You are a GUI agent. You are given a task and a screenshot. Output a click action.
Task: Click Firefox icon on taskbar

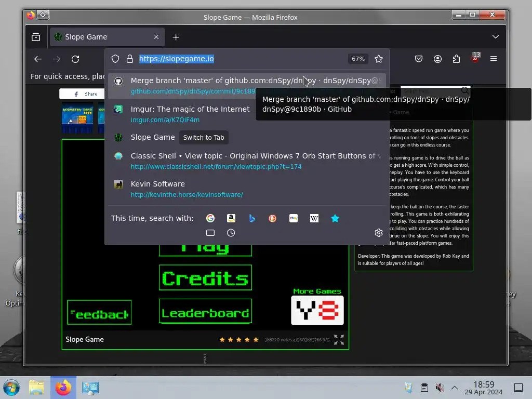[x=63, y=388]
